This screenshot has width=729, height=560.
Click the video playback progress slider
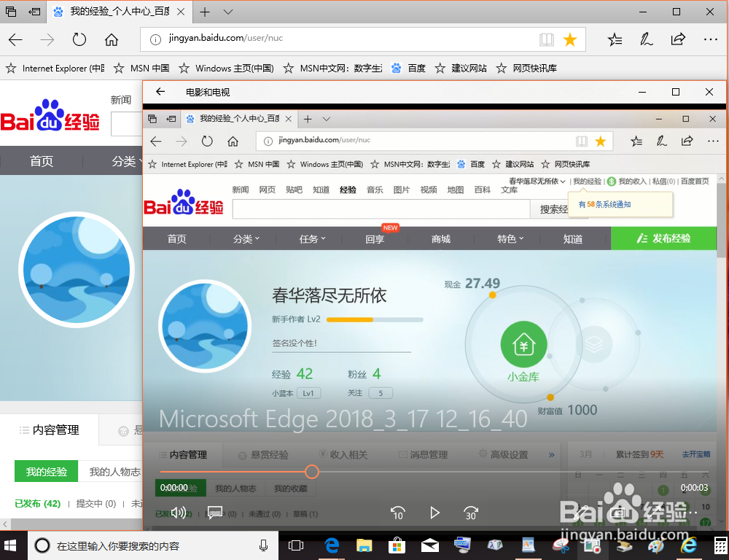tap(312, 472)
